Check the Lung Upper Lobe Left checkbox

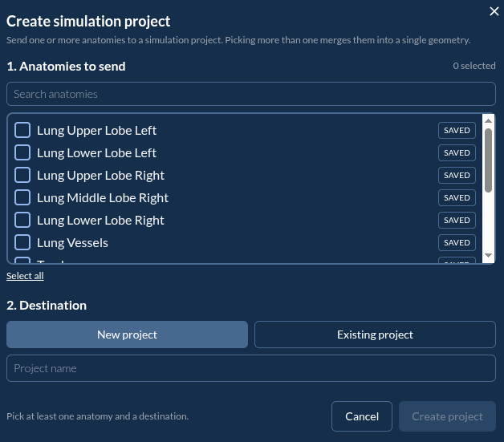[22, 130]
